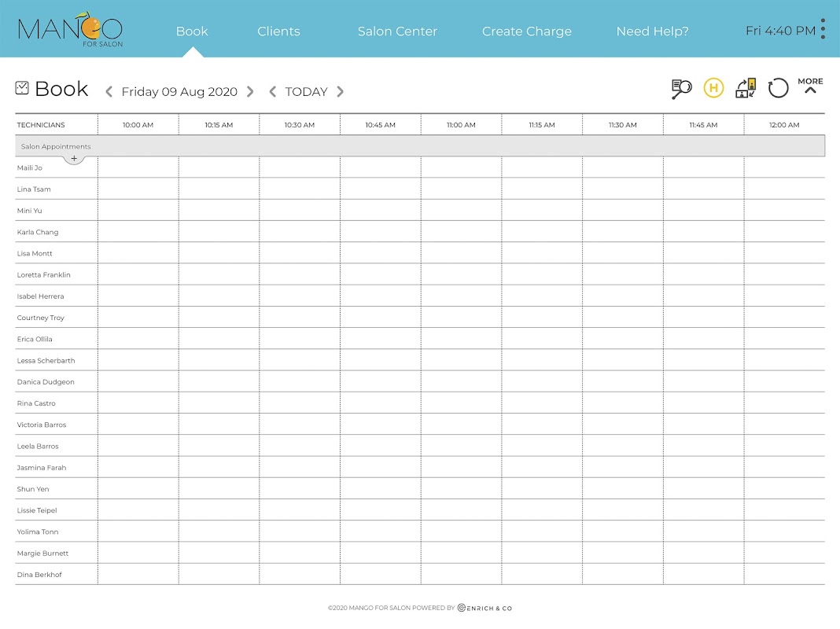The width and height of the screenshot is (840, 629).
Task: Open the three-dot menu near clock
Action: (823, 29)
